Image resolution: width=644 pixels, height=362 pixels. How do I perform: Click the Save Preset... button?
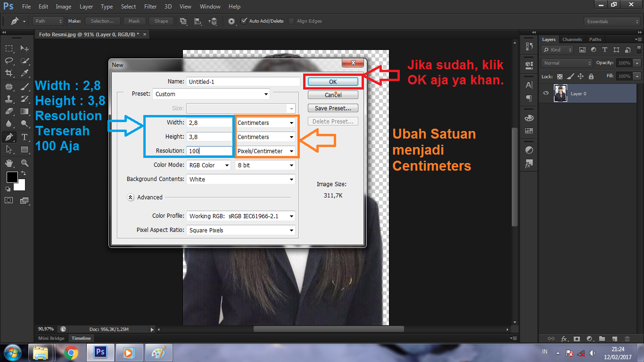(x=333, y=108)
